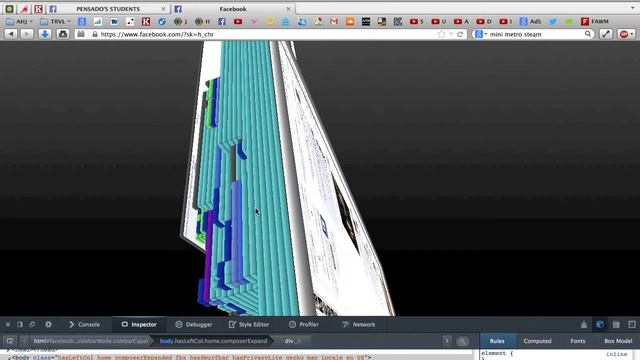Open the Style Editor panel
Screen dimensions: 640x360
pyautogui.click(x=249, y=324)
